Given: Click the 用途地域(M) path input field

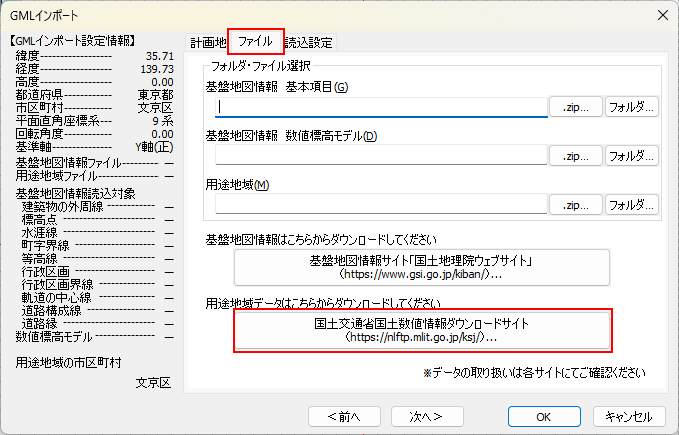Looking at the screenshot, I should tap(381, 204).
